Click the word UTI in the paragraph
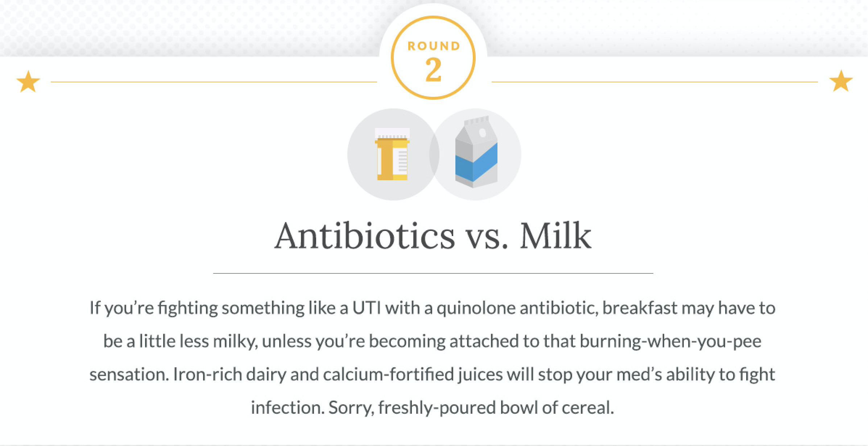The height and width of the screenshot is (446, 868). [367, 308]
